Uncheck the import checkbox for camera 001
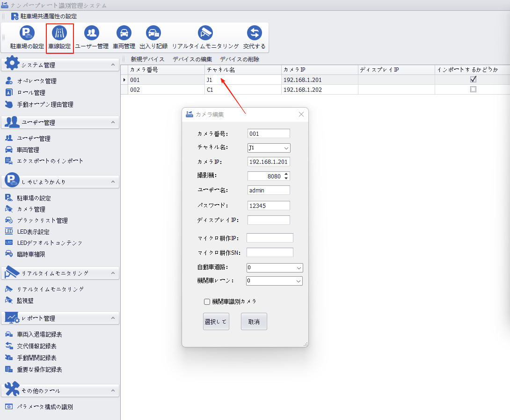Screen dimensions: 510x420 click(x=473, y=80)
